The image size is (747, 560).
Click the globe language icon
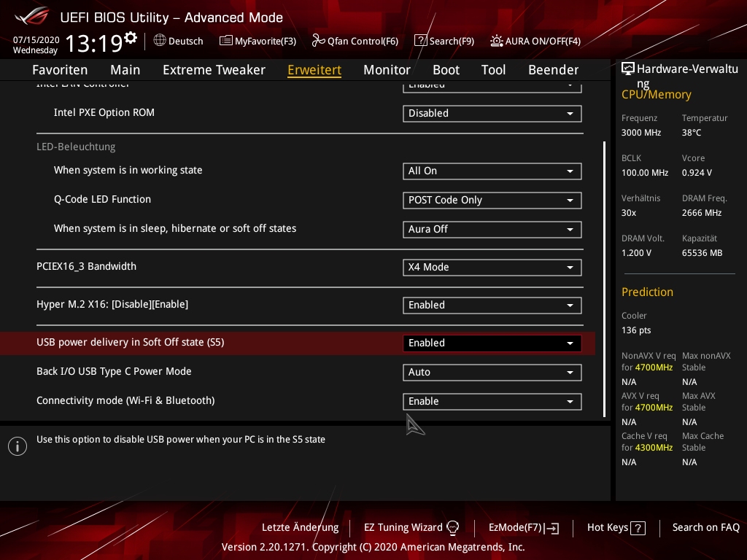tap(160, 41)
